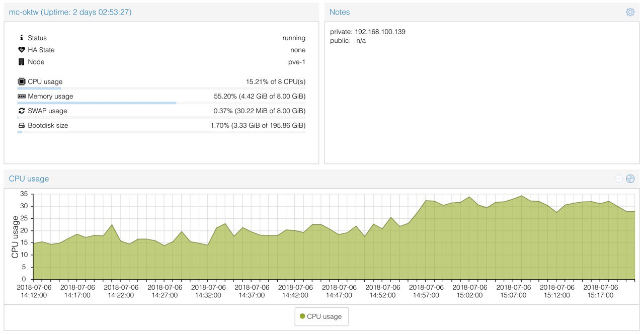Image resolution: width=644 pixels, height=334 pixels.
Task: Click the memory icon beside Memory usage
Action: coord(21,96)
